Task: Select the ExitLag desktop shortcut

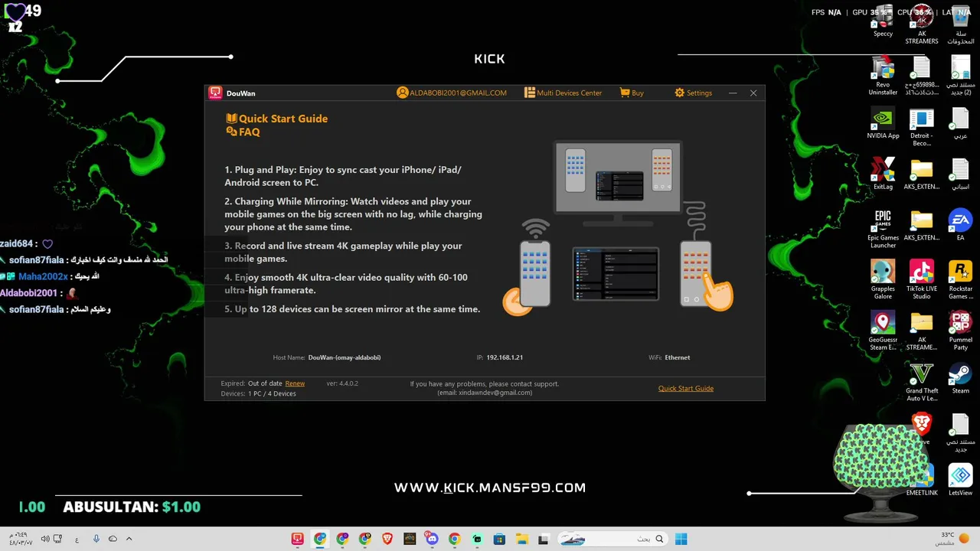Action: point(883,174)
